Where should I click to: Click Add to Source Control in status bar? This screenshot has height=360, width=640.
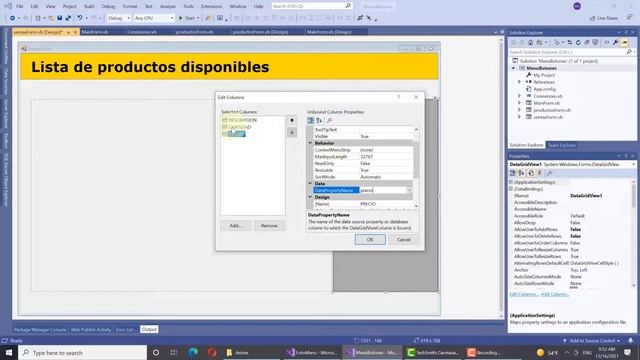tap(592, 340)
